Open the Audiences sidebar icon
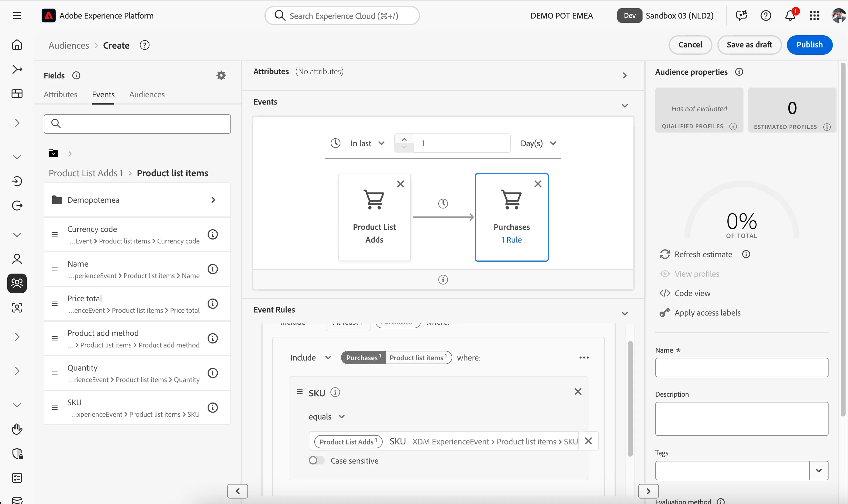Image resolution: width=848 pixels, height=504 pixels. pyautogui.click(x=17, y=283)
